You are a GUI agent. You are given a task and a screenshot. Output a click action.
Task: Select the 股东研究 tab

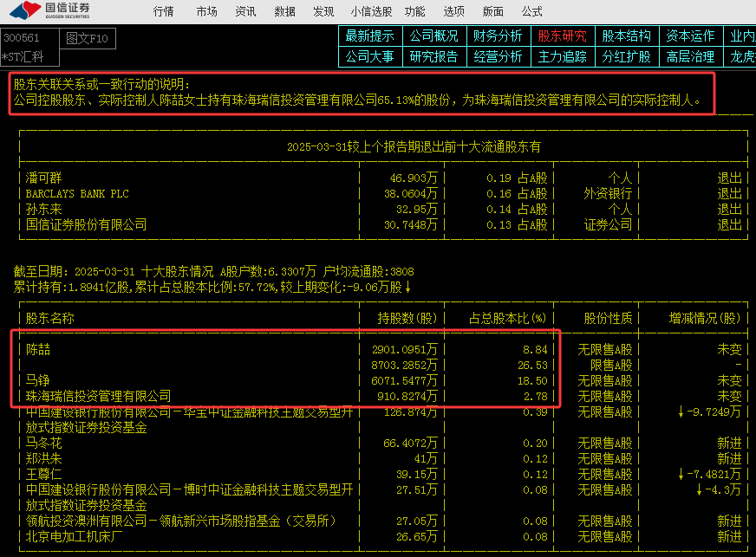click(x=562, y=36)
